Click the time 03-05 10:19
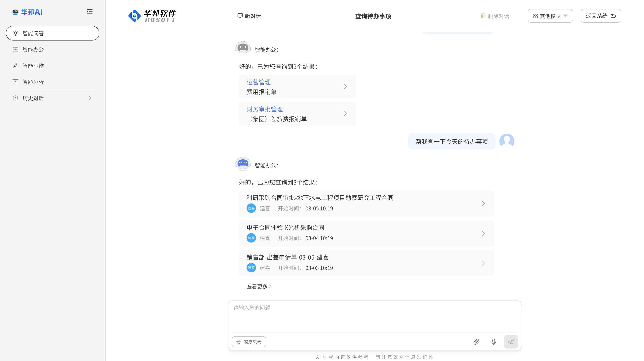 (319, 208)
